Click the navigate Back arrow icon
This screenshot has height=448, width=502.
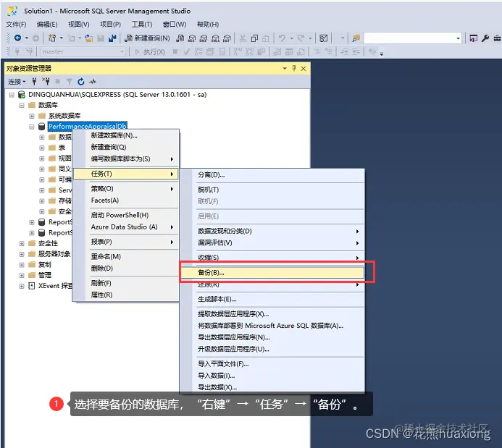(17, 38)
